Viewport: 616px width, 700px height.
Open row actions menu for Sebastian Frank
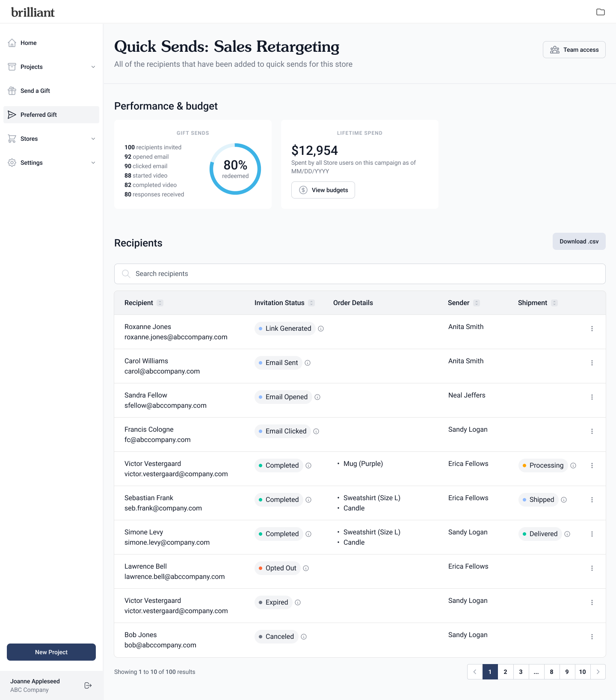tap(592, 500)
